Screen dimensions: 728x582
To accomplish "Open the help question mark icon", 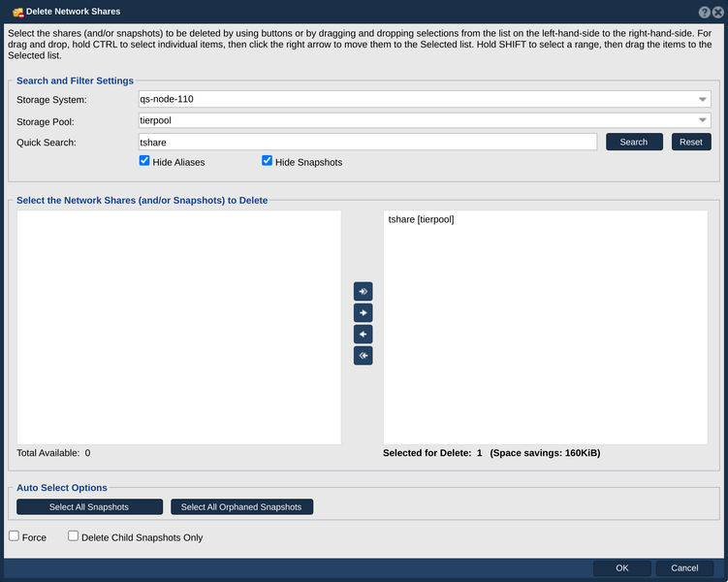I will [x=704, y=12].
